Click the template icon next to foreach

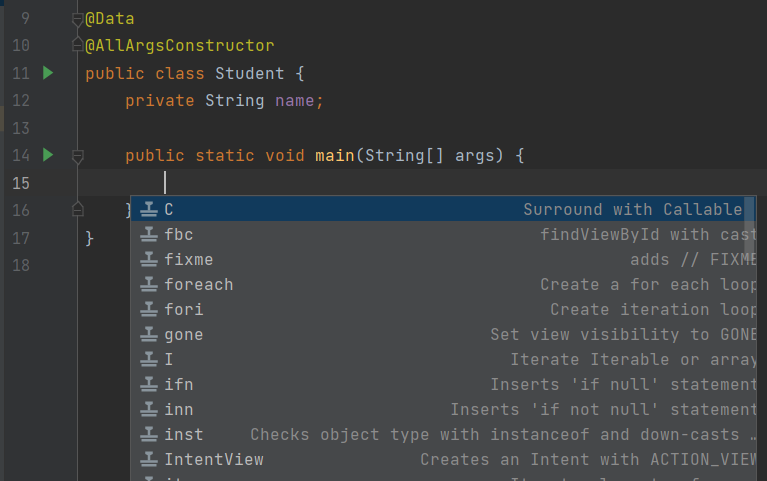149,285
